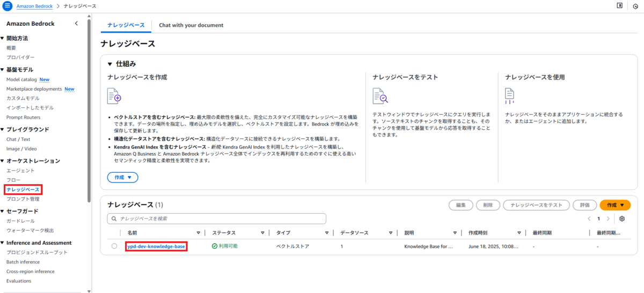This screenshot has height=293, width=644.
Task: Open ナレッジベース in the sidebar
Action: click(23, 189)
